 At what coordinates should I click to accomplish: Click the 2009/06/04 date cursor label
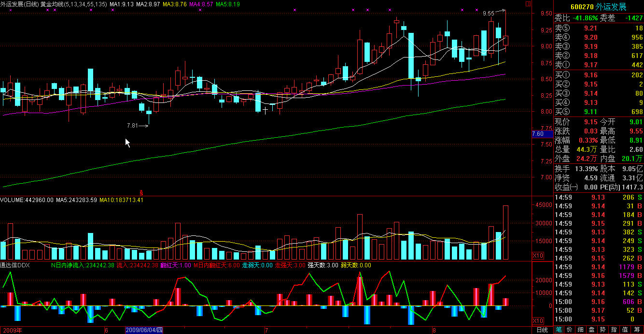coord(144,330)
